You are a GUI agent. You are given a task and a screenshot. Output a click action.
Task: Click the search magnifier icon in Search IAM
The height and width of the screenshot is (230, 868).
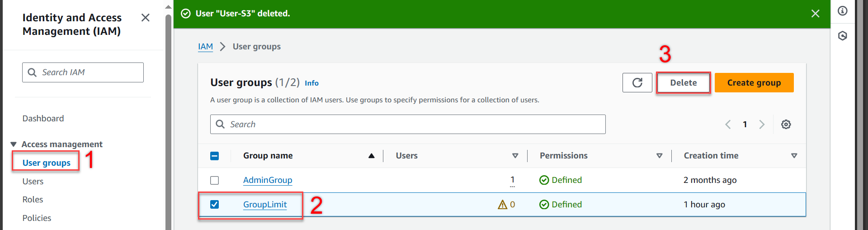click(32, 72)
